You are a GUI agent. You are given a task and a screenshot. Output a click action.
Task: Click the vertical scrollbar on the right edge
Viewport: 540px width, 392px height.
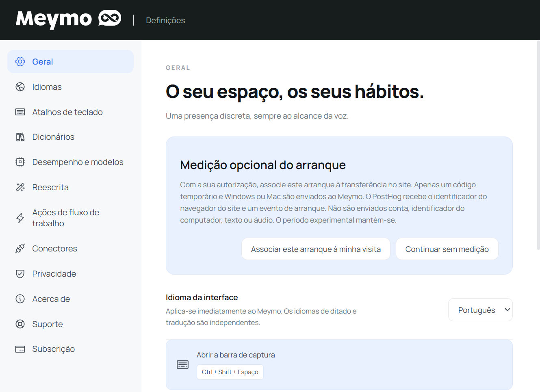point(538,145)
